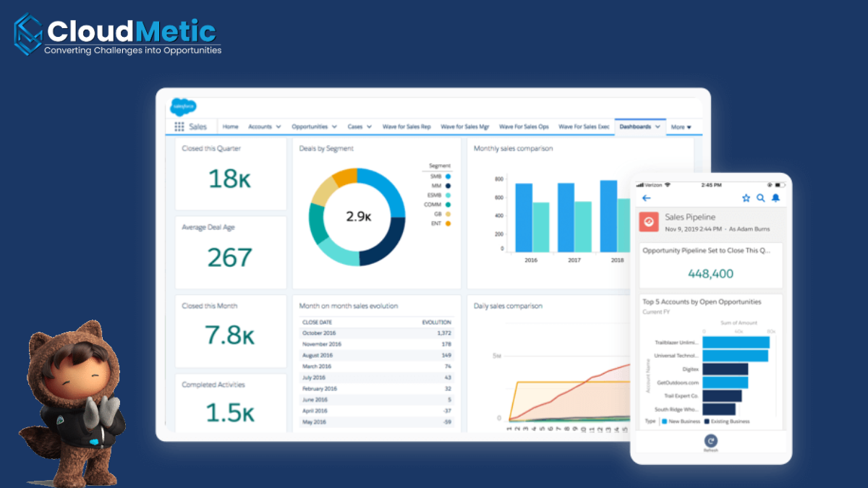The height and width of the screenshot is (488, 868).
Task: Click the CloudMetic logo
Action: pos(118,35)
